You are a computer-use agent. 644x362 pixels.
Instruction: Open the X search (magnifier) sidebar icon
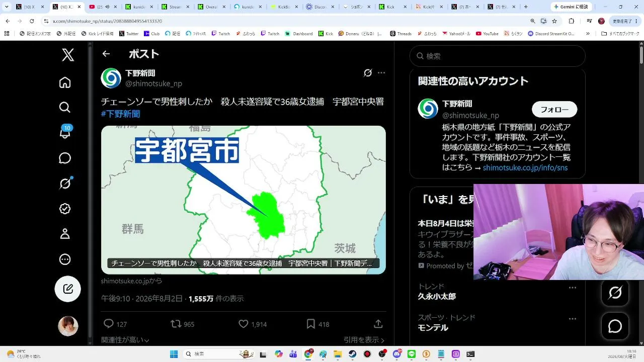click(x=65, y=107)
